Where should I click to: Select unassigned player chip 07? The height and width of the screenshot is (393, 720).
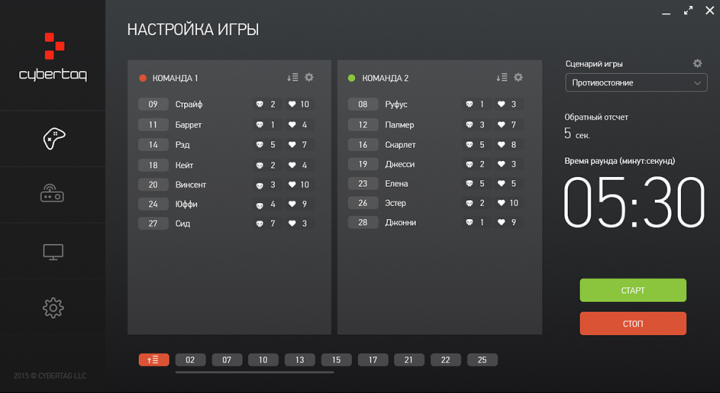227,360
